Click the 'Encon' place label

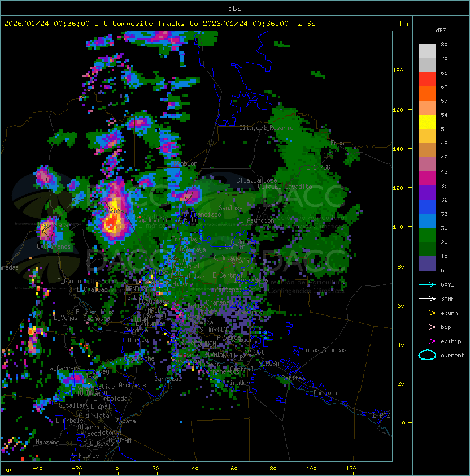[339, 143]
